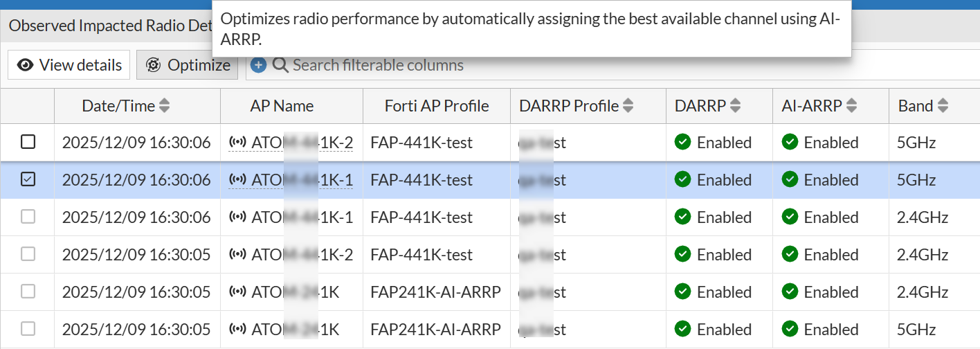Sort by AI-ARRP column arrows
Viewport: 980px width, 349px height.
coord(852,106)
